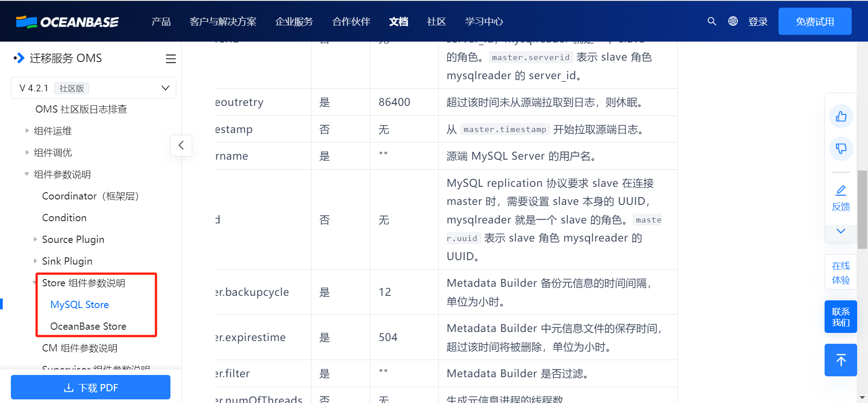Expand the 组件调优 tree node
868x403 pixels.
tap(27, 152)
